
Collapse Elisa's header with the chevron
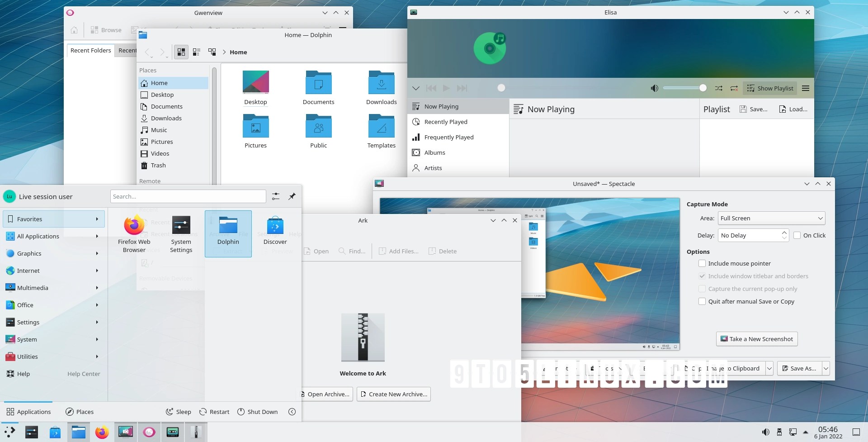click(416, 88)
